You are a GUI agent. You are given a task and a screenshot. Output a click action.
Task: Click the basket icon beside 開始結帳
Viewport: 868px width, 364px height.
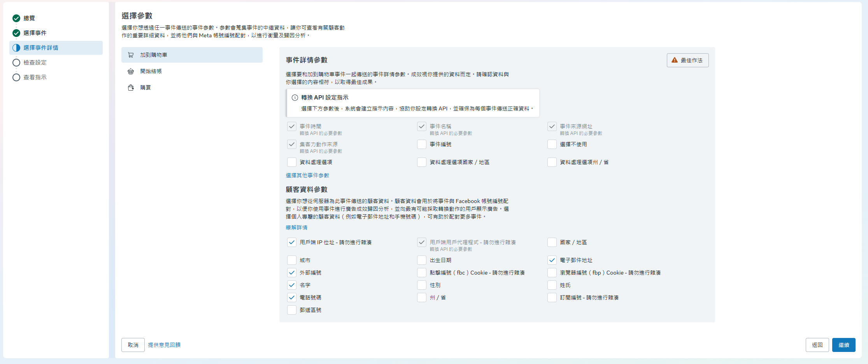click(131, 72)
